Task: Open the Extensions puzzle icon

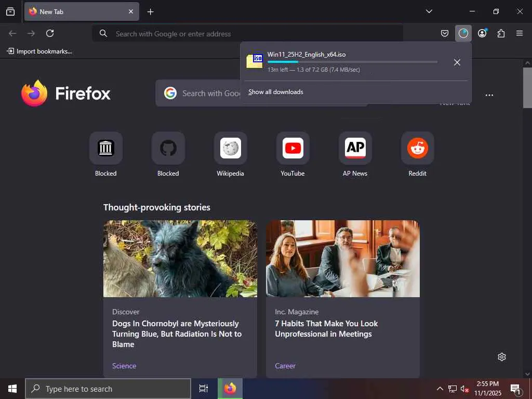Action: (x=501, y=33)
